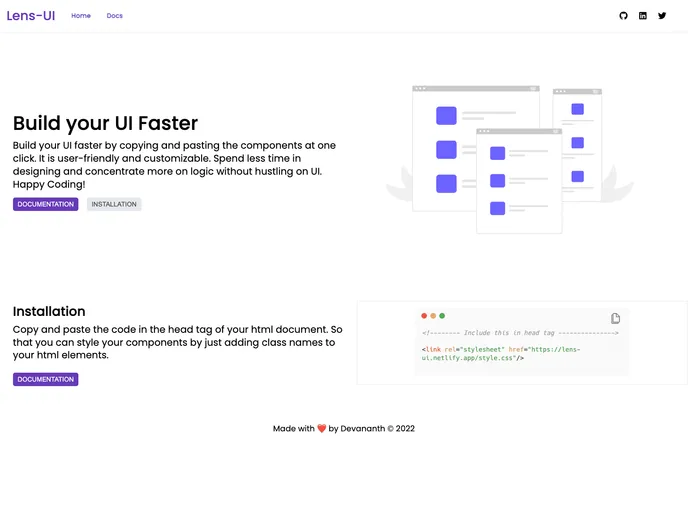Copy code with the clipboard icon
Viewport: 688px width, 512px height.
tap(615, 318)
